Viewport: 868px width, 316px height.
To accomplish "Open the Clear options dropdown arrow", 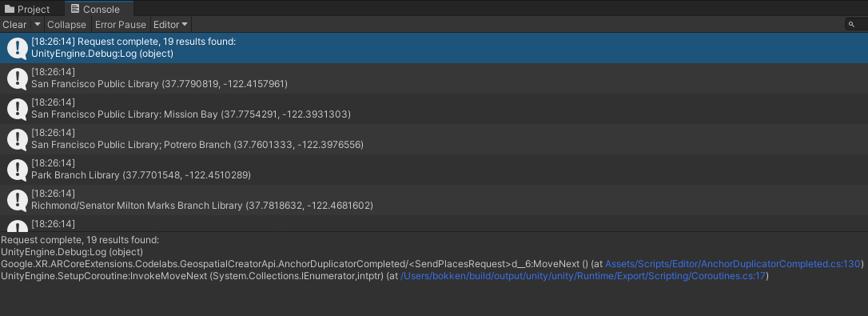I will [37, 24].
